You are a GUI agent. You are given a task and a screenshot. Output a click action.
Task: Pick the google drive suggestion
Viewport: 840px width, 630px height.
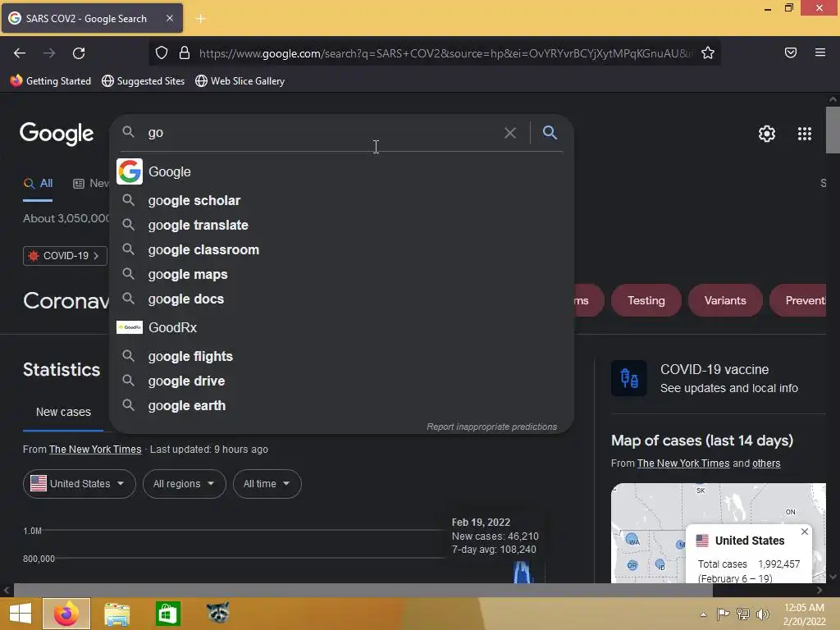341,381
